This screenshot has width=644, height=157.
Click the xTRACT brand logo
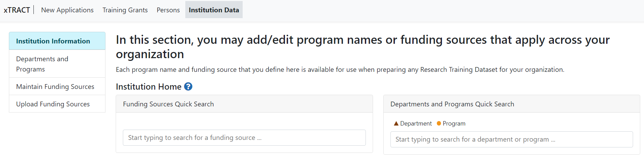(x=17, y=10)
